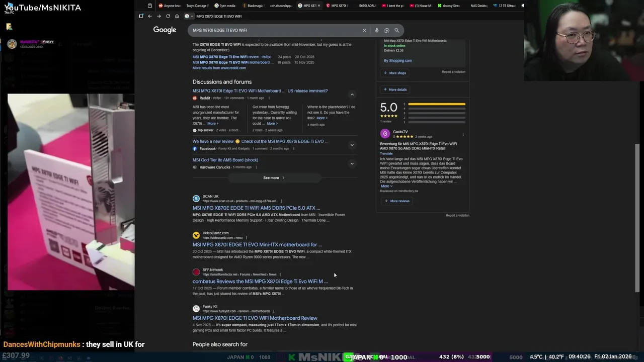Reload the page with the refresh icon
Screen dimensions: 644x362
[x=168, y=16]
